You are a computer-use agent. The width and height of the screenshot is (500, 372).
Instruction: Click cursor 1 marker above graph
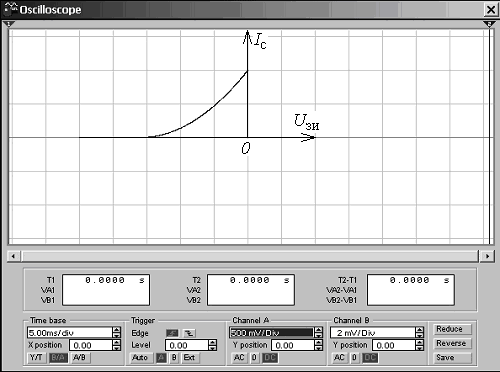pos(9,24)
